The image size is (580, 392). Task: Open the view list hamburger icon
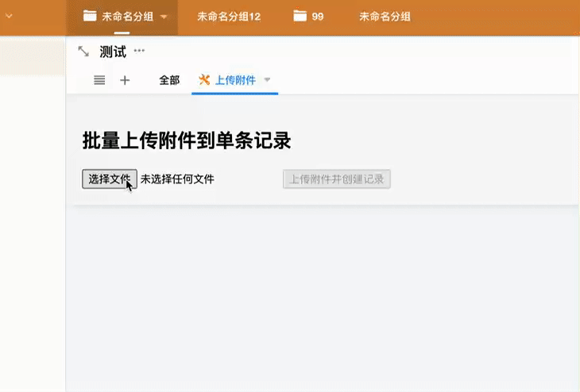(99, 80)
